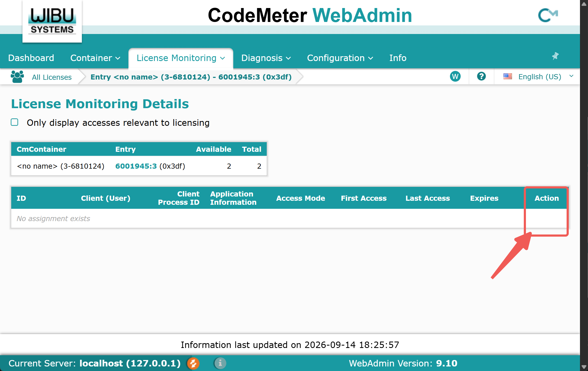Click the Application Information column header
Screen dimensions: 588x371
coord(233,198)
